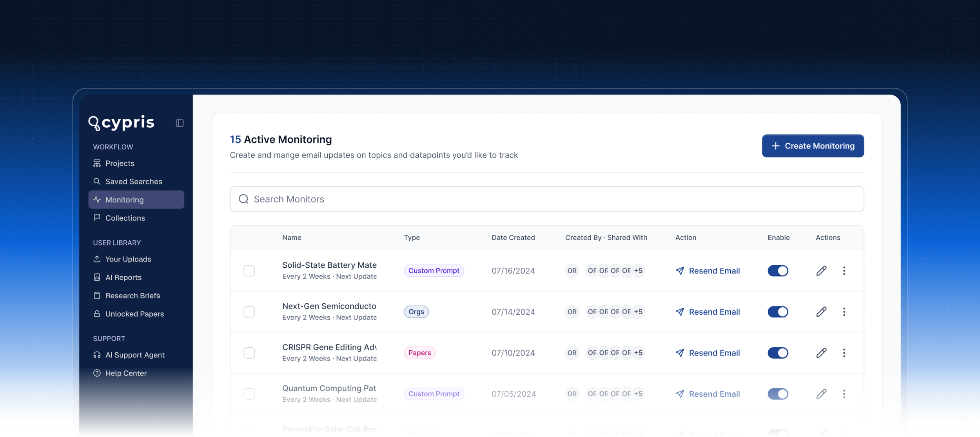The image size is (980, 437).
Task: Open more options for CRISPR Gene Editing row
Action: pos(844,353)
